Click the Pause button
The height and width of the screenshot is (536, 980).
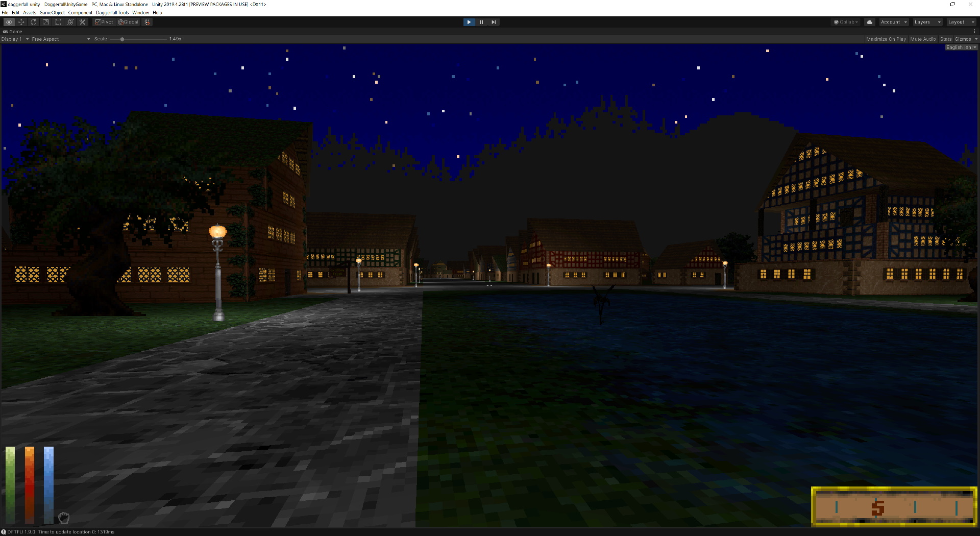[x=481, y=22]
